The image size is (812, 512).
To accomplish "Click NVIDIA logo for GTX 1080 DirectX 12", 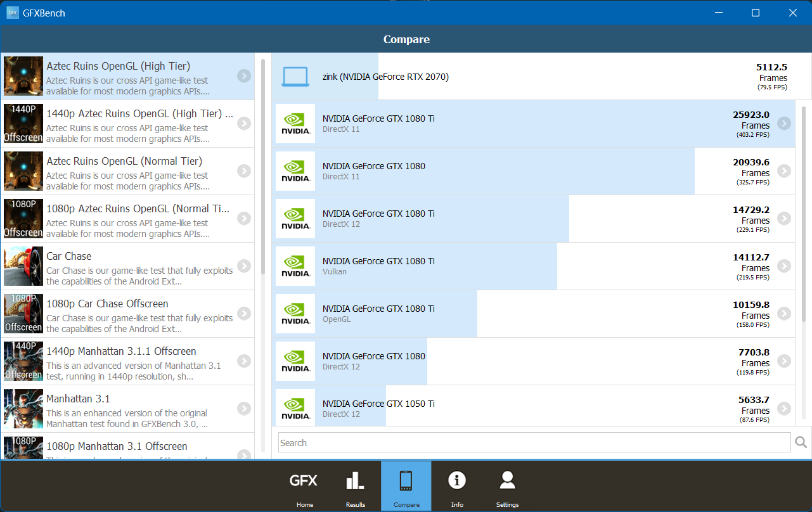I will coord(295,361).
